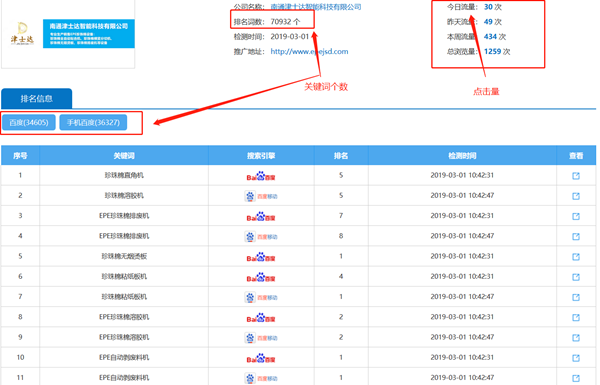This screenshot has width=600, height=385.
Task: Click the view icon for row 3
Action: [x=576, y=216]
